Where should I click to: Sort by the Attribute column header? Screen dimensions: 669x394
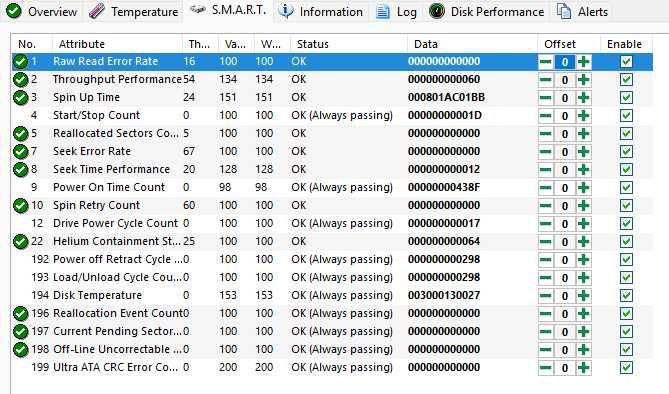tap(117, 44)
